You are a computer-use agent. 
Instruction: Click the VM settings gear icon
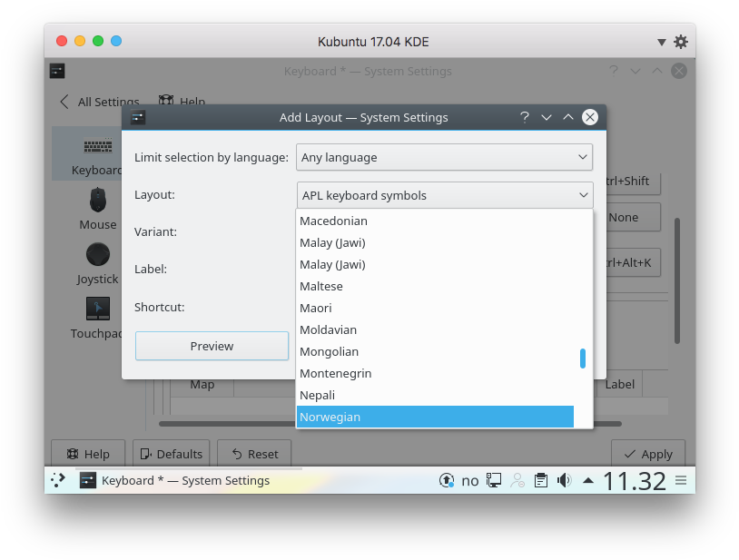[x=681, y=42]
